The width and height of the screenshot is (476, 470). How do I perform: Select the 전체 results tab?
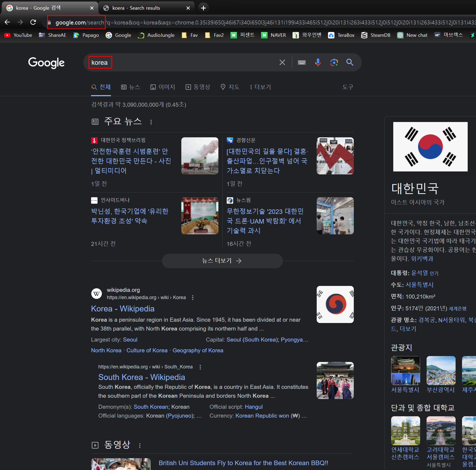[x=101, y=87]
